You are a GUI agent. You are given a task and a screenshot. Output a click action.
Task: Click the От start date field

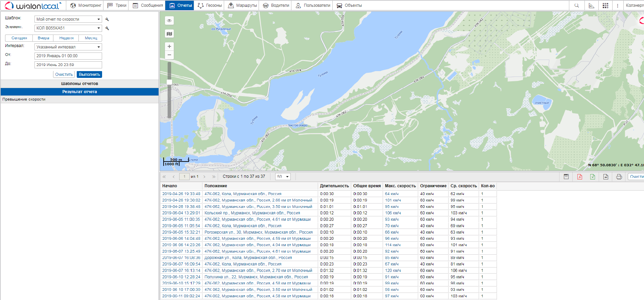pyautogui.click(x=68, y=56)
